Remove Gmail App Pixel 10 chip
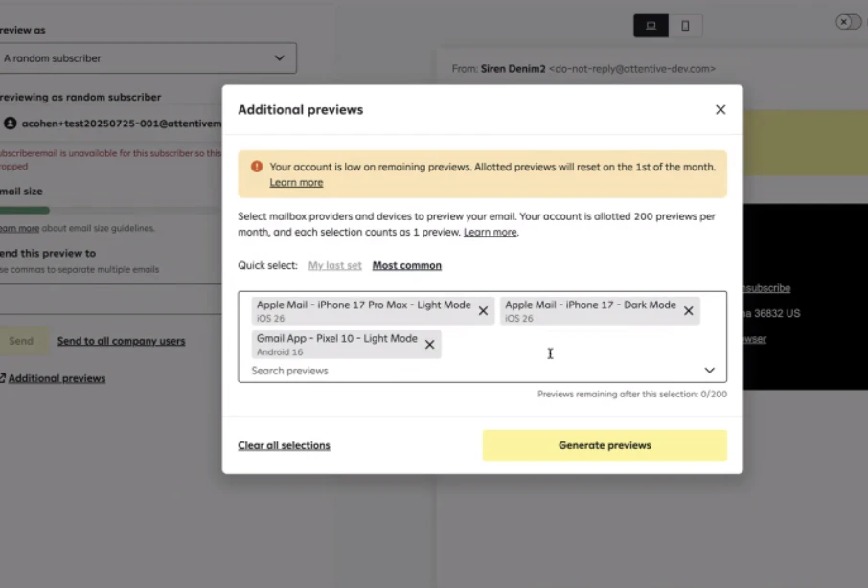This screenshot has width=868, height=588. (x=429, y=345)
